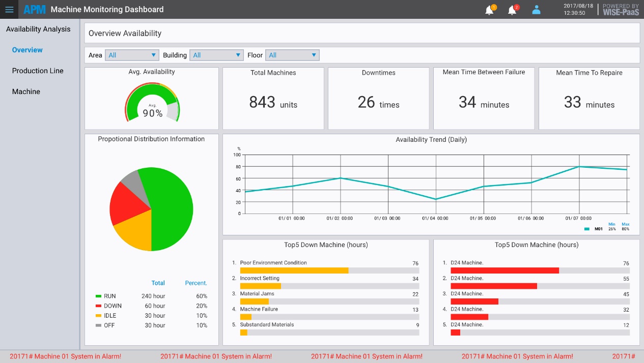Click the 33 minutes Mean Time To Repaire value

pos(589,103)
